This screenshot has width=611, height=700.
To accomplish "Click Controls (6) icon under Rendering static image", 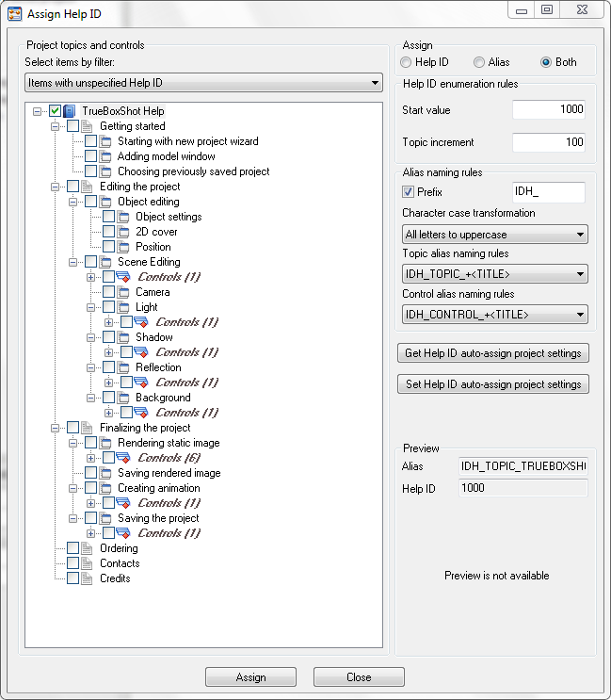I will point(123,458).
